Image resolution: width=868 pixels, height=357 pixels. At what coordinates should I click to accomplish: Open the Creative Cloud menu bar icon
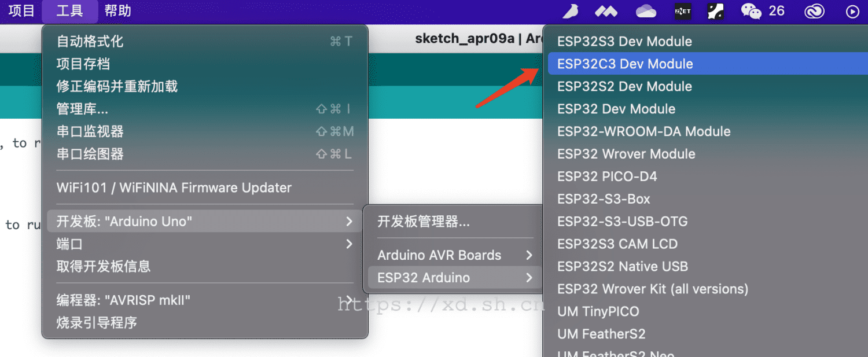tap(814, 11)
